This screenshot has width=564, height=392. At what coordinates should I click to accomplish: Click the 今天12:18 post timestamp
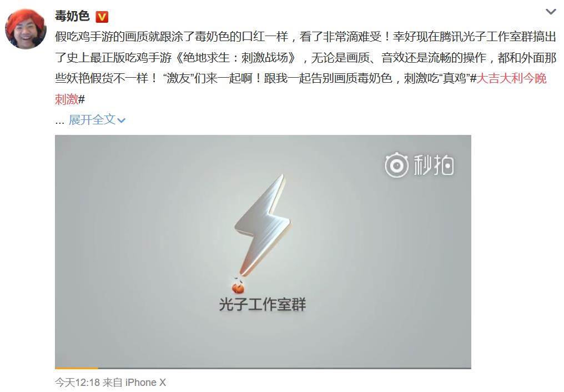tap(77, 383)
